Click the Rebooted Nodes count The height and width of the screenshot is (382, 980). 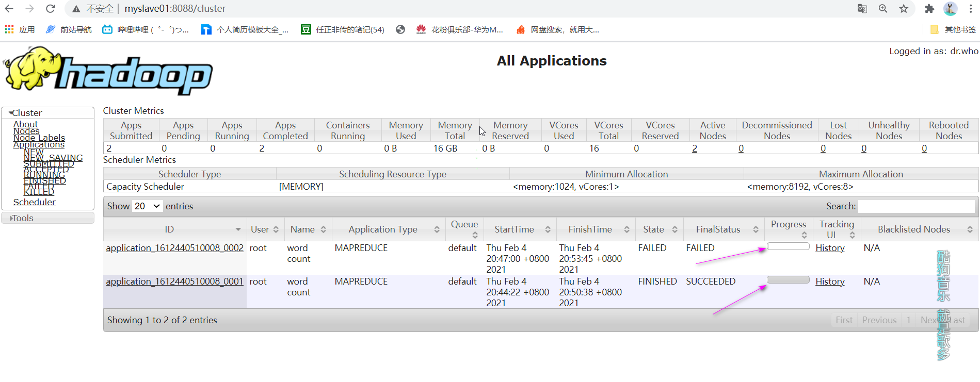[924, 148]
